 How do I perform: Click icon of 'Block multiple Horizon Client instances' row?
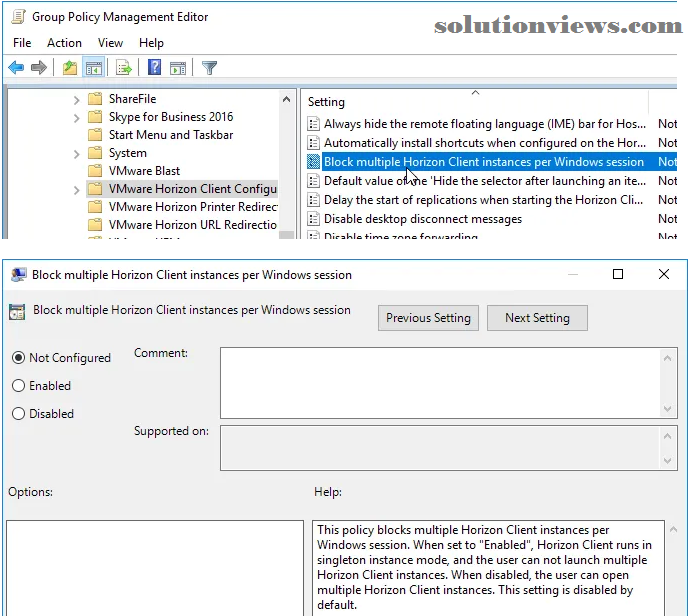[313, 162]
